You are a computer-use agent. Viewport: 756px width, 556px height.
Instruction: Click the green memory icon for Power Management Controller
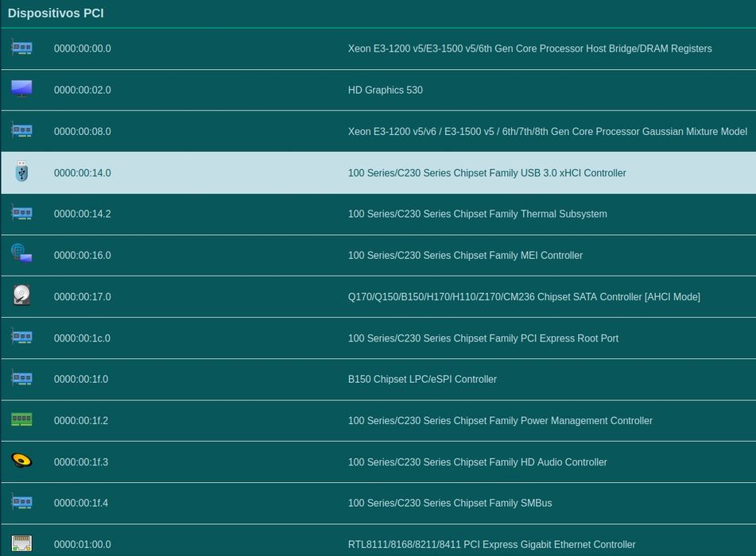[x=21, y=419]
